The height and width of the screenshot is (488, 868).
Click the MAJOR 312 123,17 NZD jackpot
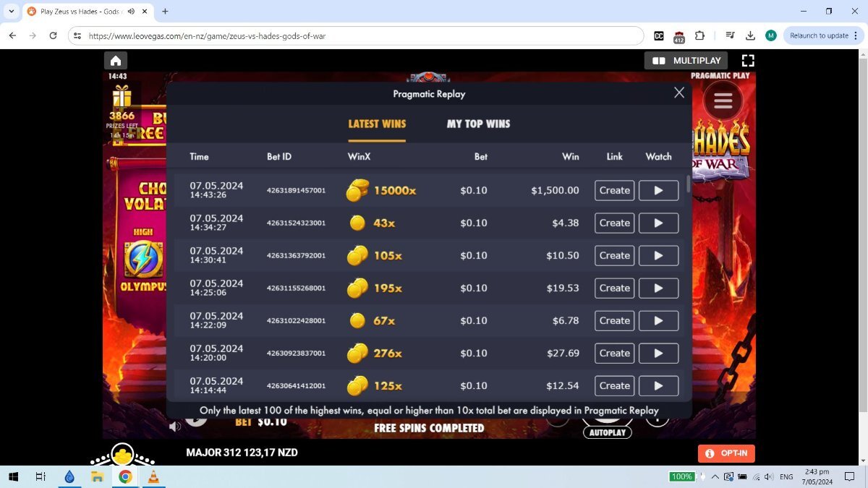click(x=242, y=453)
